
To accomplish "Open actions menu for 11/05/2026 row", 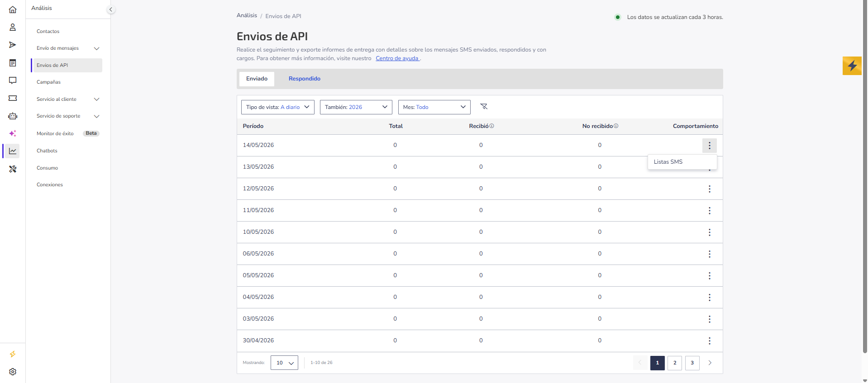I will click(710, 211).
